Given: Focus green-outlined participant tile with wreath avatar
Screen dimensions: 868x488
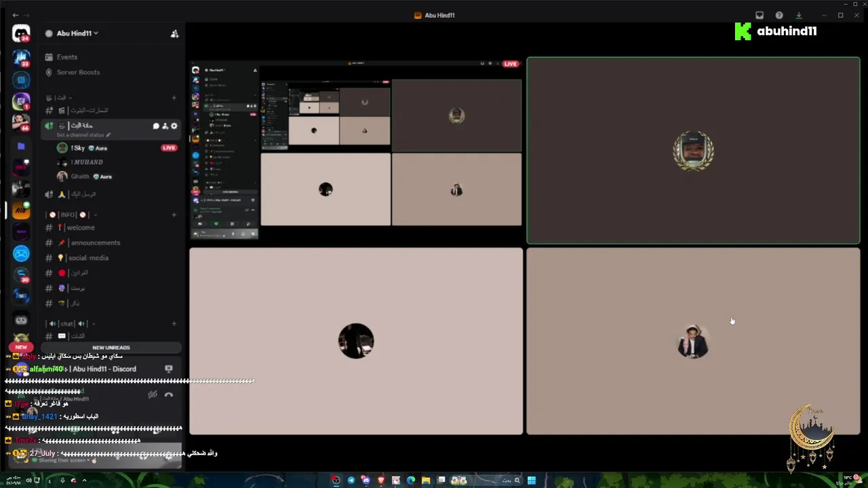Looking at the screenshot, I should click(x=693, y=150).
